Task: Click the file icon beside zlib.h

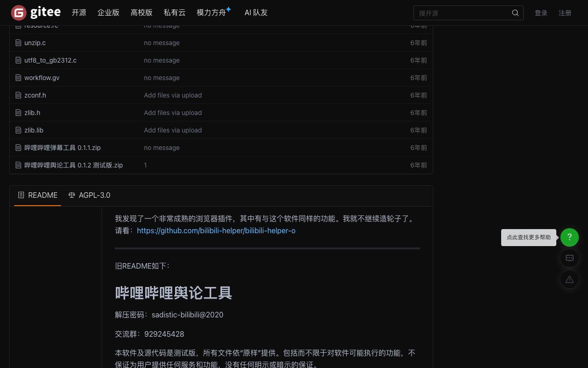Action: (18, 113)
